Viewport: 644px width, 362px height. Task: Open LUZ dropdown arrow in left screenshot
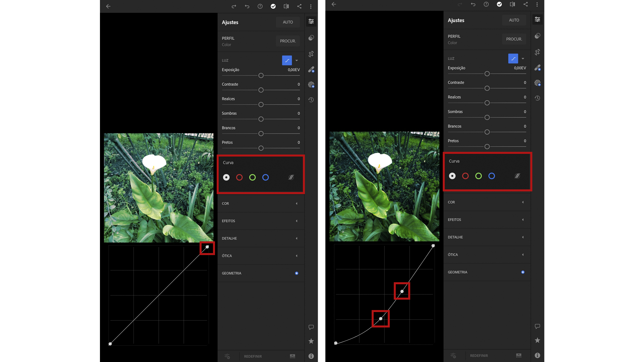[297, 61]
